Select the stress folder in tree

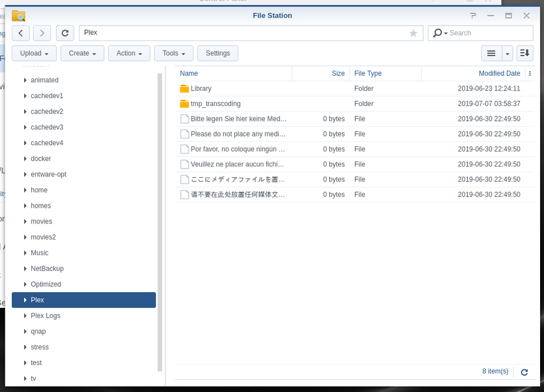click(40, 347)
